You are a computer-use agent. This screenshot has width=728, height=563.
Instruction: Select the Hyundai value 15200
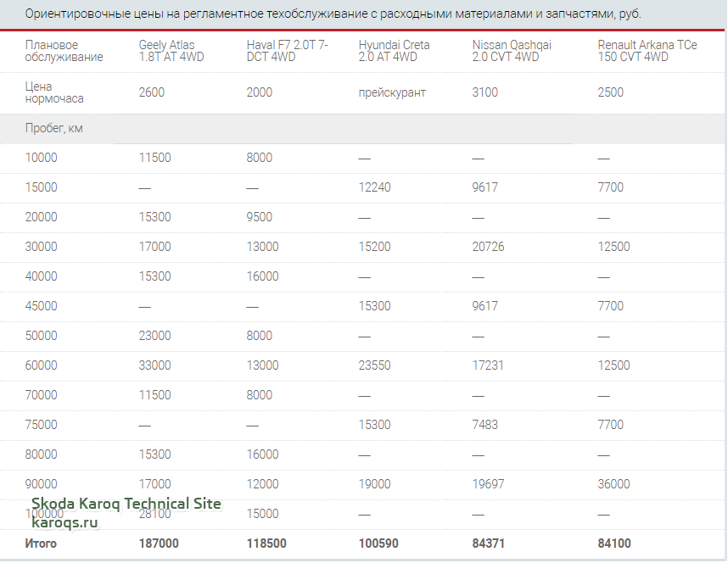pyautogui.click(x=375, y=247)
